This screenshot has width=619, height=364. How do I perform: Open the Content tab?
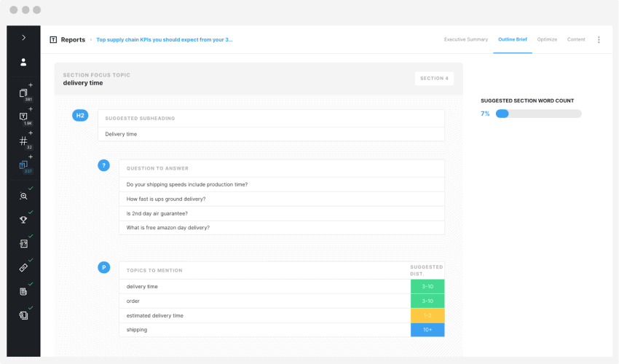[576, 39]
